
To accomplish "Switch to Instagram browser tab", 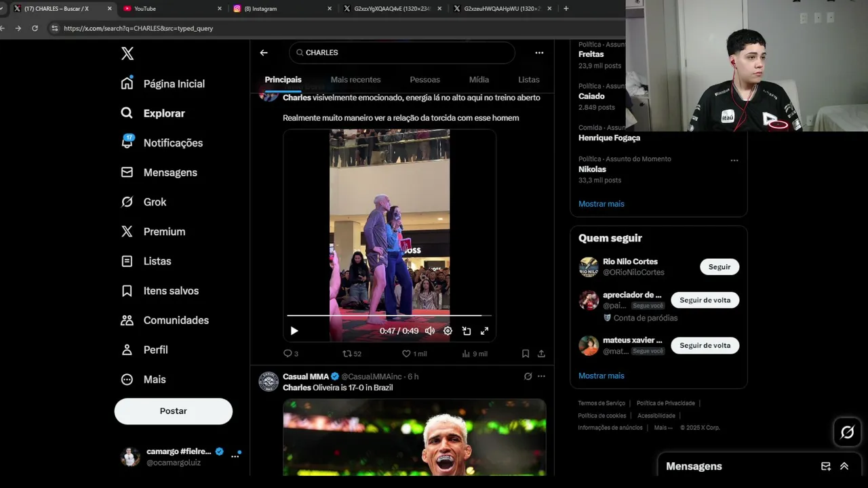I will pyautogui.click(x=283, y=9).
